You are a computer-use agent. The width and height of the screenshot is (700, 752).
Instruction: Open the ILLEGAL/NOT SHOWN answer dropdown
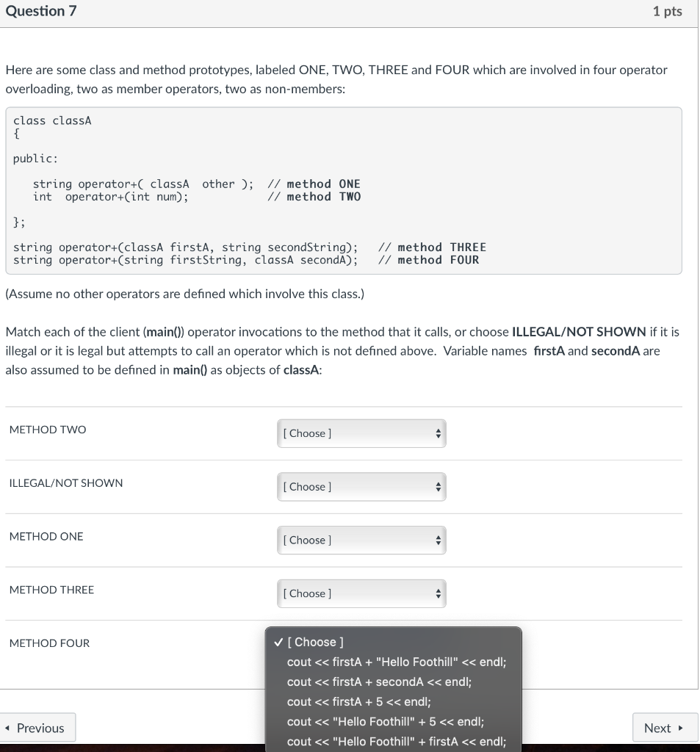pos(361,487)
